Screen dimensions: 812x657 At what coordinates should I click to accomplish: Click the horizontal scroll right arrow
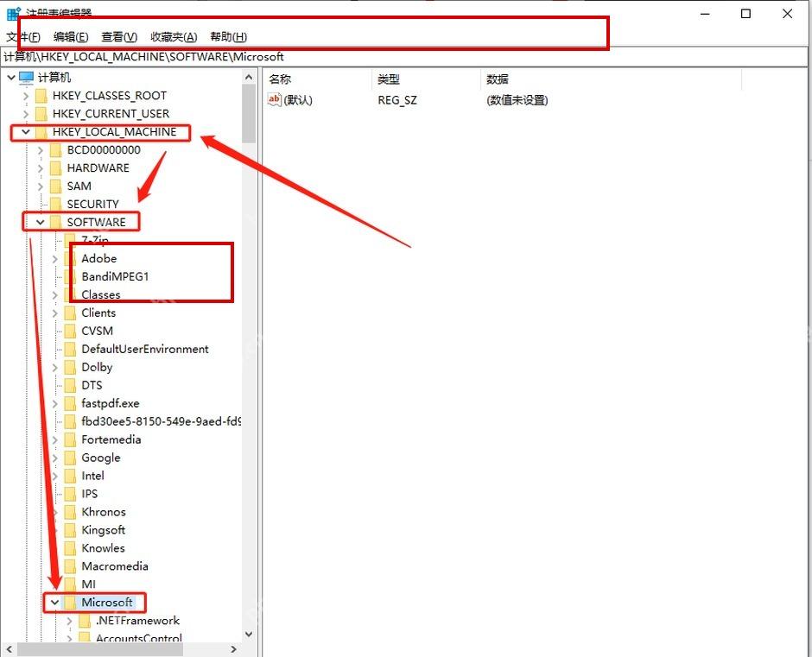pyautogui.click(x=233, y=649)
